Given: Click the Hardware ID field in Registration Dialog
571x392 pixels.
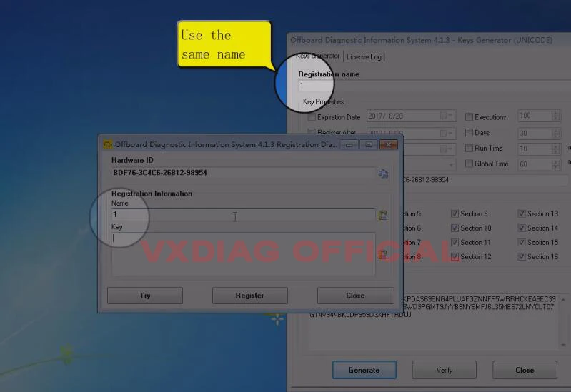Looking at the screenshot, I should (243, 173).
